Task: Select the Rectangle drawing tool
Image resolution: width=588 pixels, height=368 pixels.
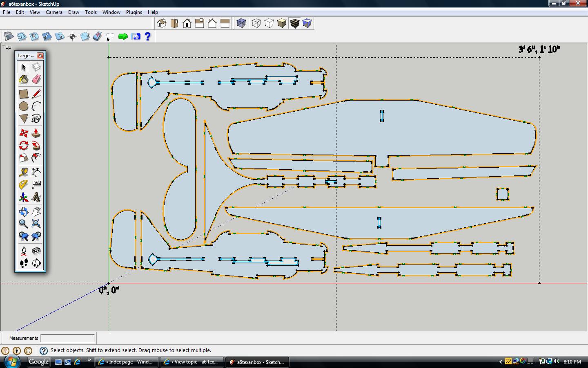Action: [x=24, y=94]
